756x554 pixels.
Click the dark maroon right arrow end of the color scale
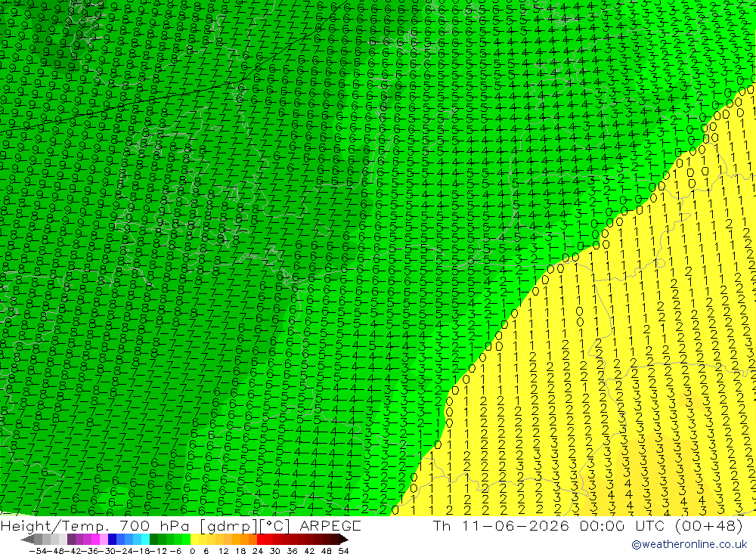tap(344, 540)
